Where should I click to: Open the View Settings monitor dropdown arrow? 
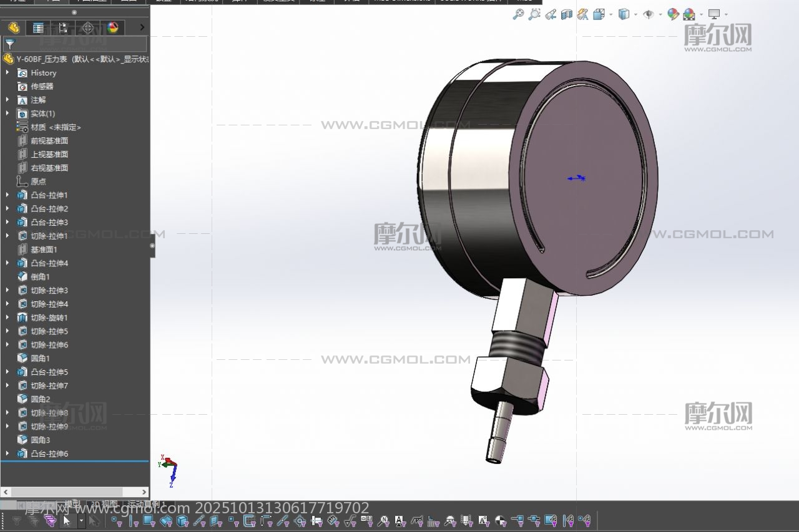point(726,14)
